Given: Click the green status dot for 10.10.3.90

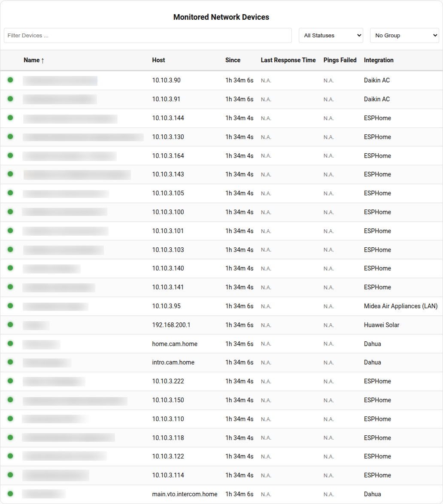Looking at the screenshot, I should 10,80.
